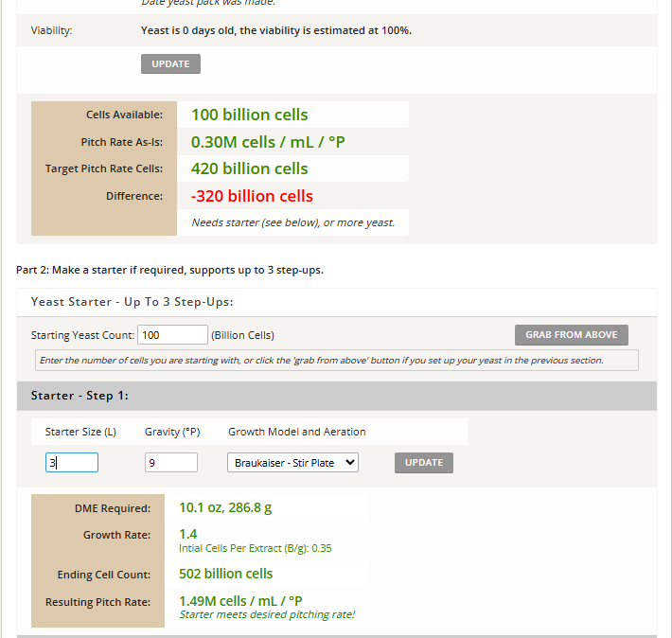Click into the Starter Size (L) input

point(72,463)
